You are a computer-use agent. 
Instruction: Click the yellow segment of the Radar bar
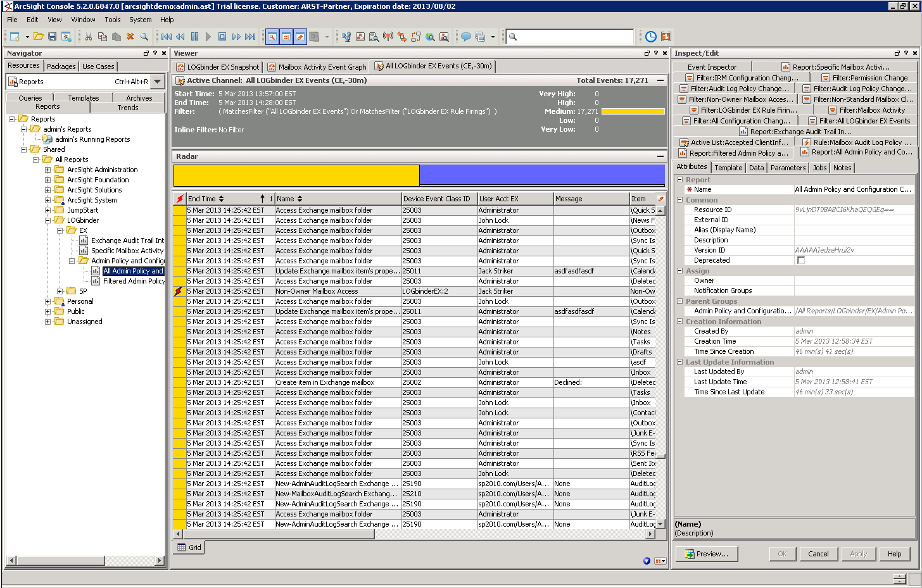(x=296, y=175)
